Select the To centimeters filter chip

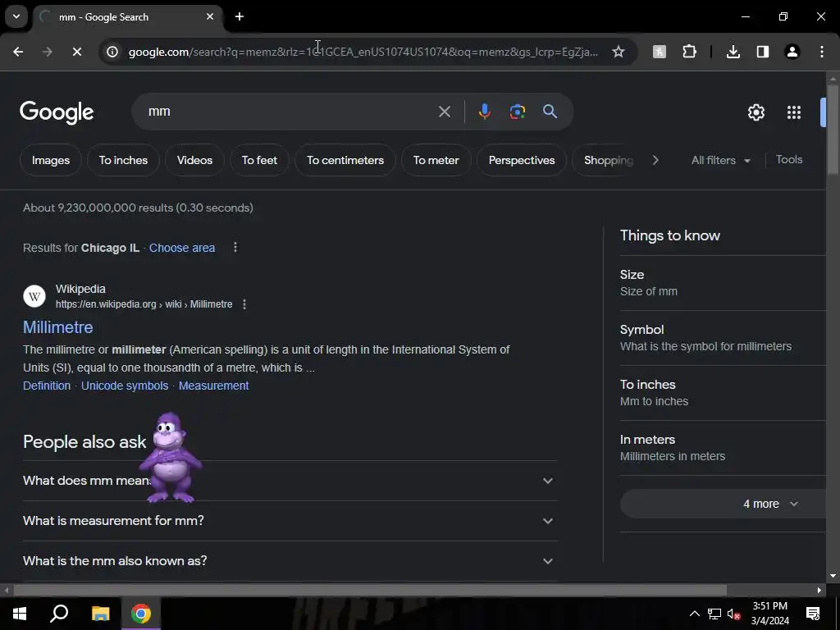(345, 160)
